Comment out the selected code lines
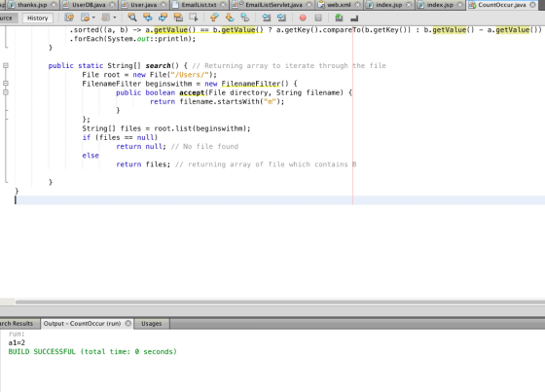Screen dimensions: 545x392 339,18
